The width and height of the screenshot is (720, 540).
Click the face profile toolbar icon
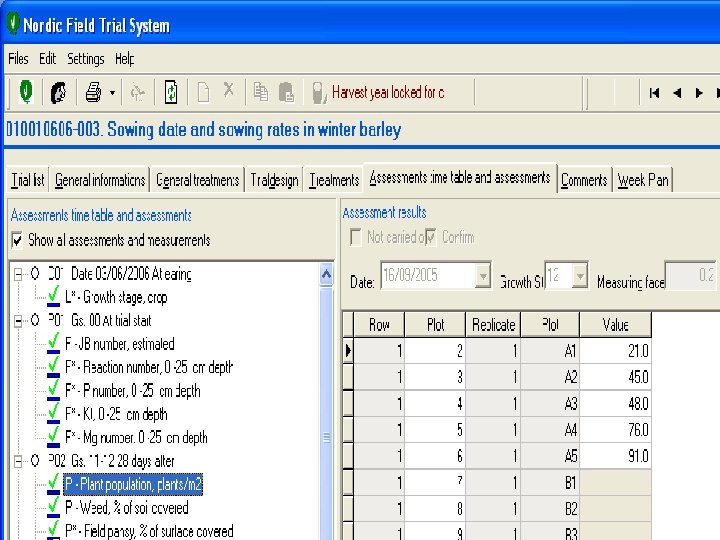coord(58,92)
